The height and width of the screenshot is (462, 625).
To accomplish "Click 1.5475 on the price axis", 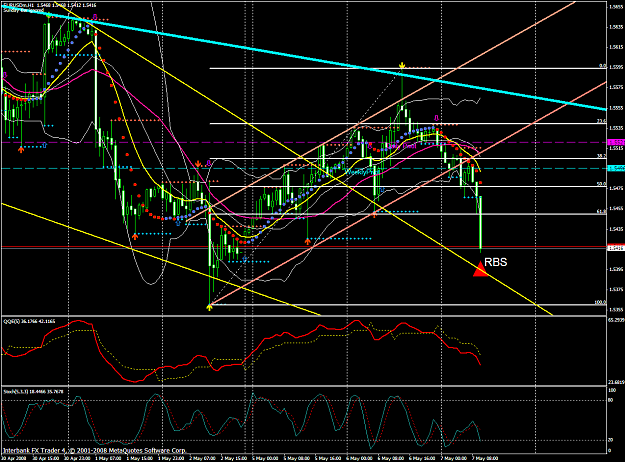I will coord(617,188).
